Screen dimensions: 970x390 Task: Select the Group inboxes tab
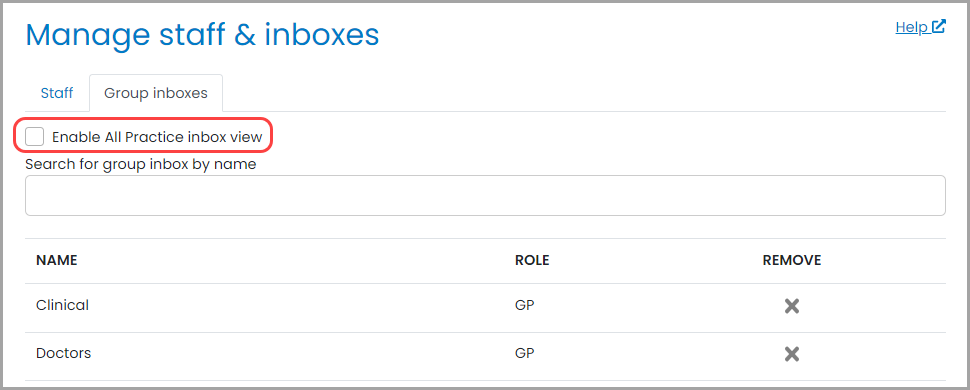(x=156, y=93)
